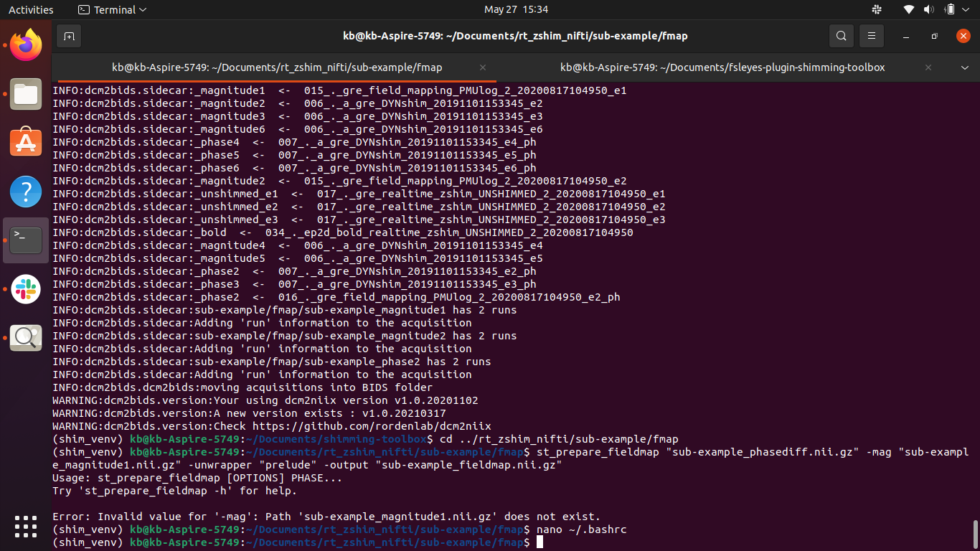Click the '_unshimmed_e1' sidecar line
The width and height of the screenshot is (980, 551).
359,194
